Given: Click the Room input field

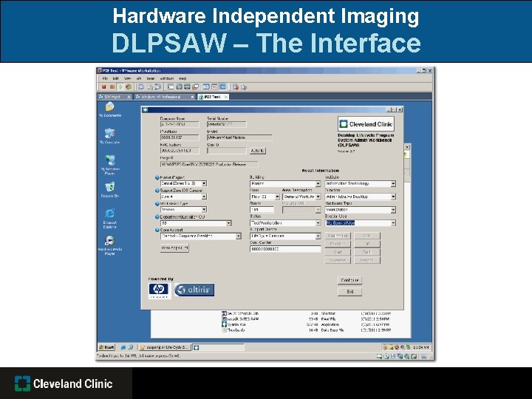Looking at the screenshot, I should coord(262,210).
